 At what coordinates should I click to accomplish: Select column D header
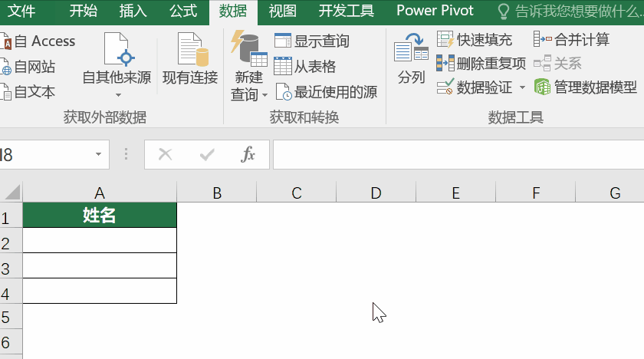(376, 193)
